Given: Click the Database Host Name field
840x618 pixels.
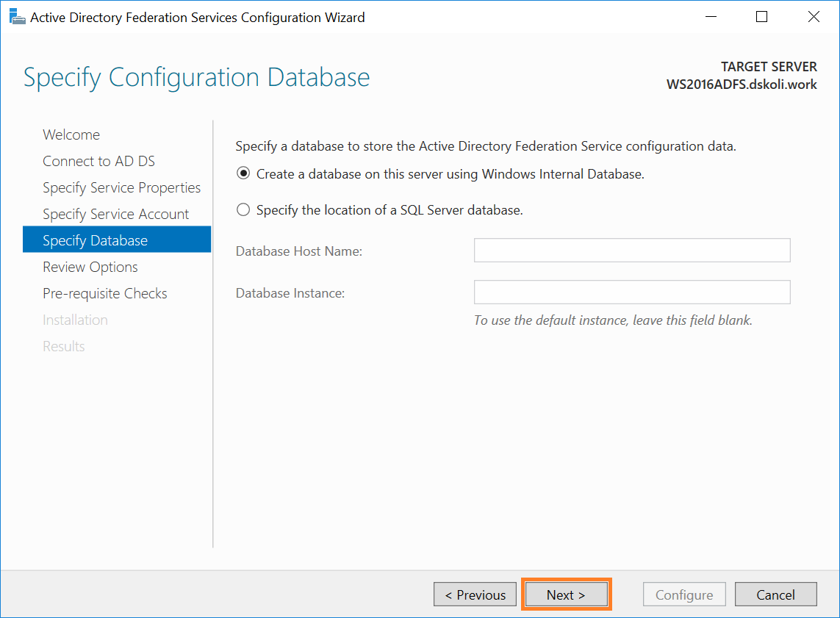Looking at the screenshot, I should 632,250.
